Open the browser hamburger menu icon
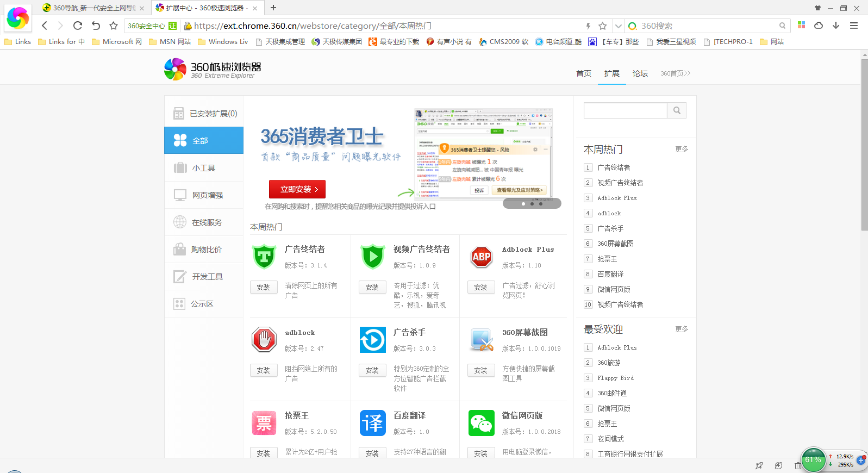The image size is (868, 473). click(854, 26)
